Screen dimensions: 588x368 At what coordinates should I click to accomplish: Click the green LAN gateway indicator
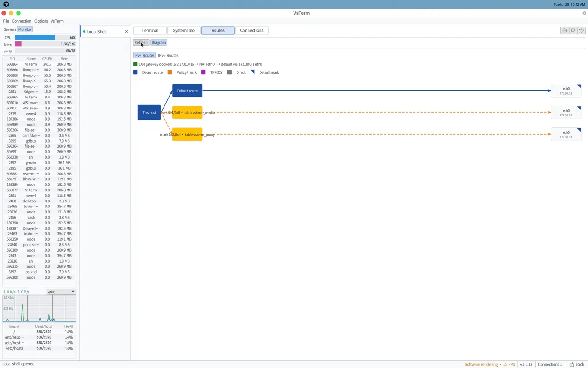(x=136, y=64)
